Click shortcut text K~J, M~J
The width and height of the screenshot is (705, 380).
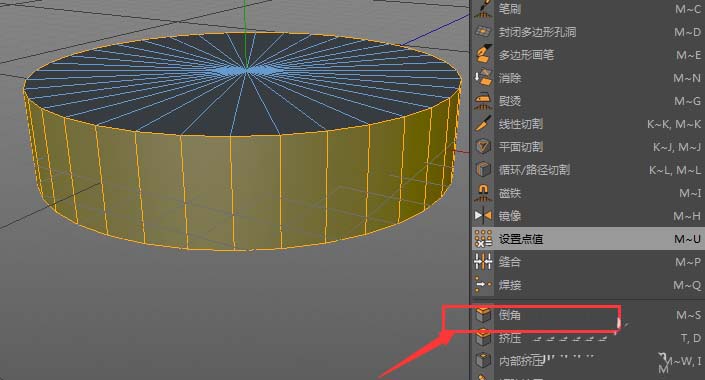click(677, 147)
